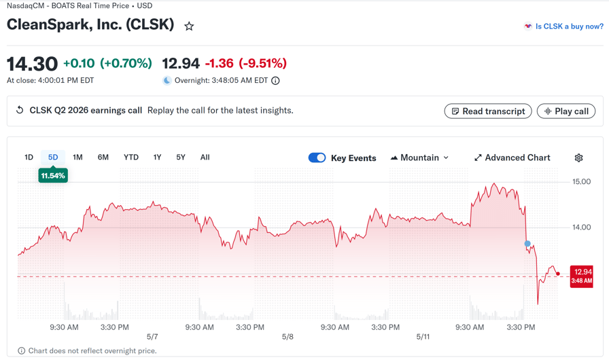Select the 5D time range tab

(x=53, y=157)
